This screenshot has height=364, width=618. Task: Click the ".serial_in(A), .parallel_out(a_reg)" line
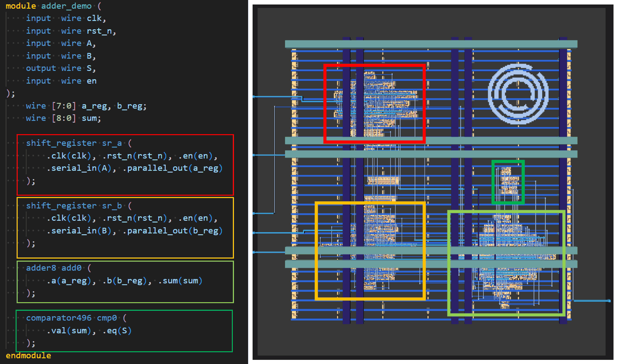coord(134,168)
